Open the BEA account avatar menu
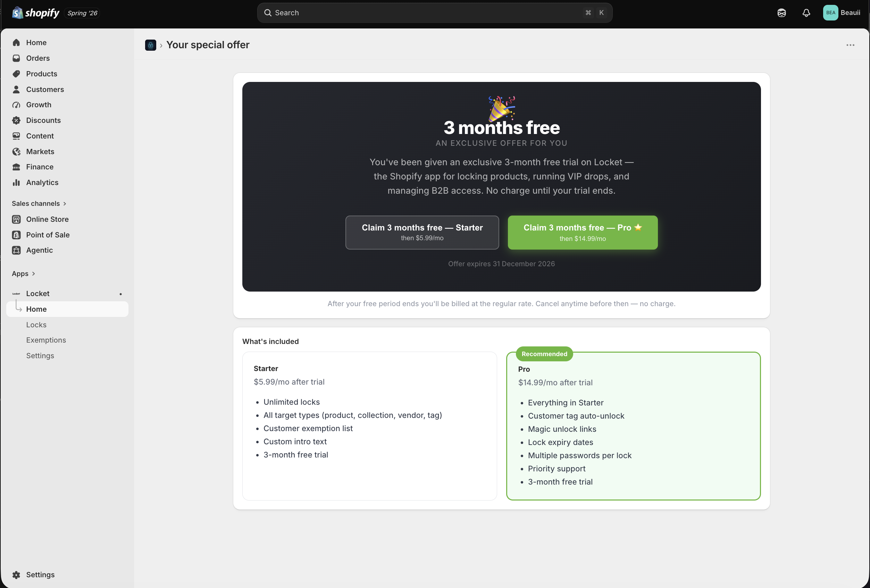This screenshot has width=870, height=588. click(x=830, y=13)
